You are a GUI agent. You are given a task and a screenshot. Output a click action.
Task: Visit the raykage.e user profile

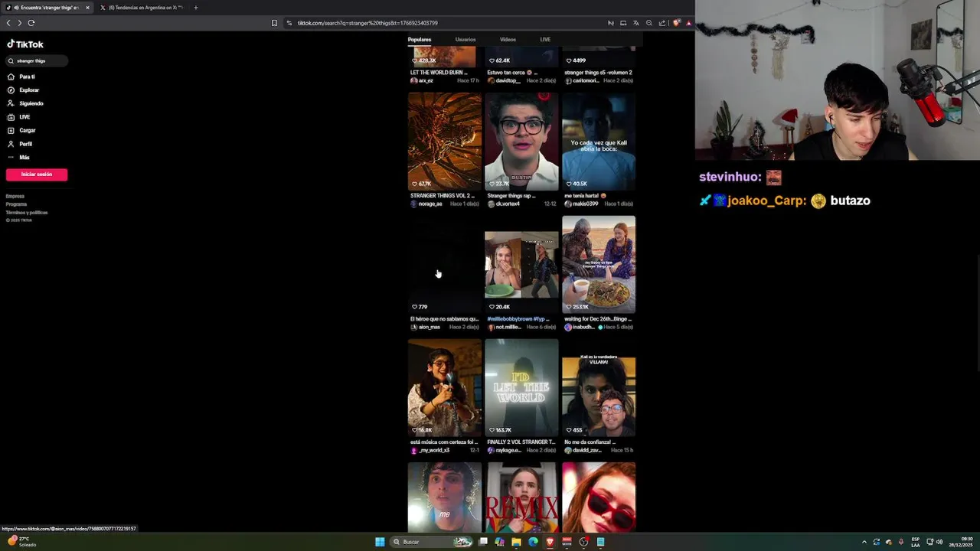[505, 450]
